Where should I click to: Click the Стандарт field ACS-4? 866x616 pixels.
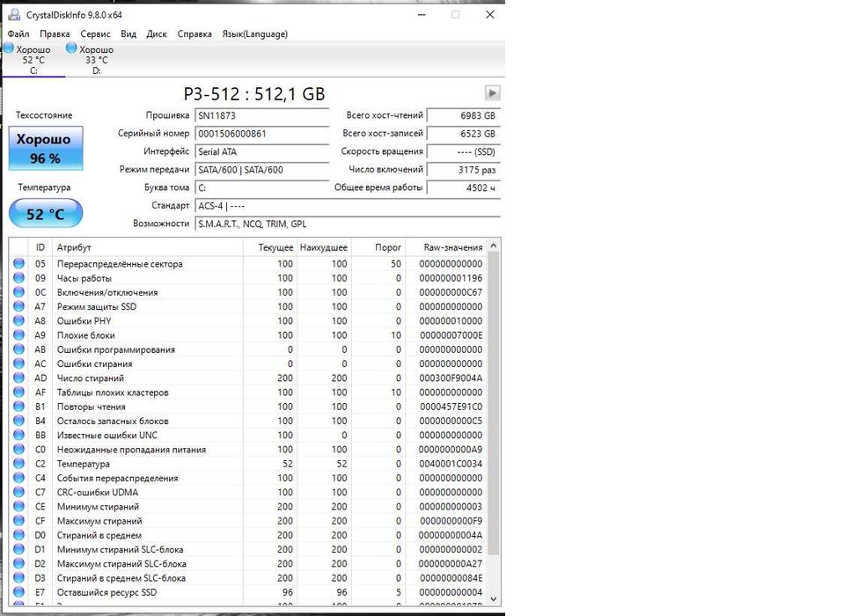[348, 206]
